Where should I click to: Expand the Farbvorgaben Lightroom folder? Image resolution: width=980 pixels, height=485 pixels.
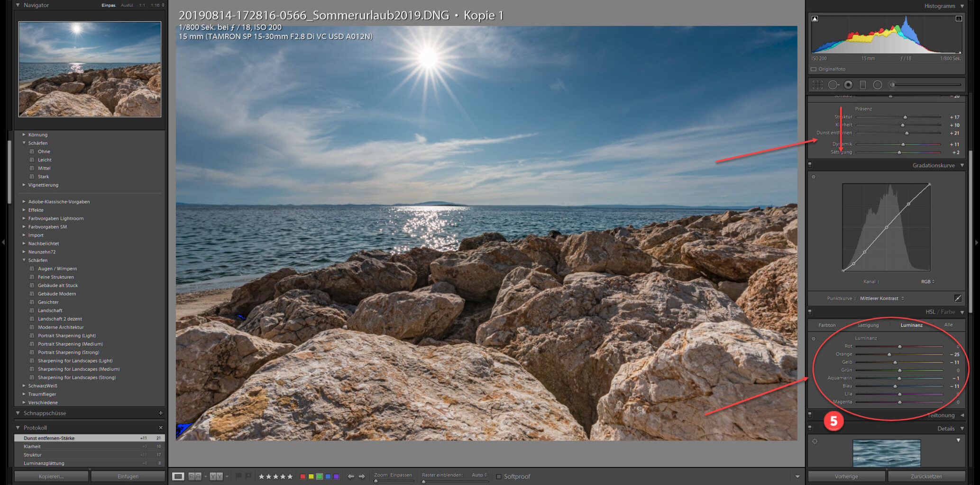point(24,218)
